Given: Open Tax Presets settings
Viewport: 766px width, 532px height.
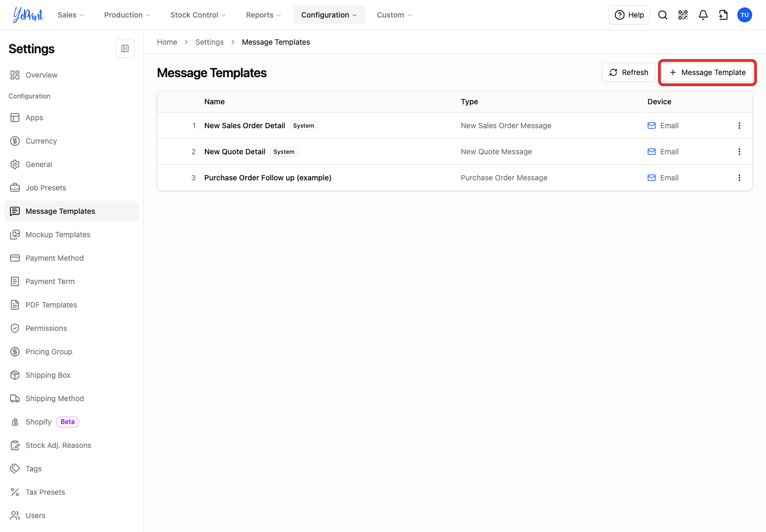Looking at the screenshot, I should click(71, 492).
